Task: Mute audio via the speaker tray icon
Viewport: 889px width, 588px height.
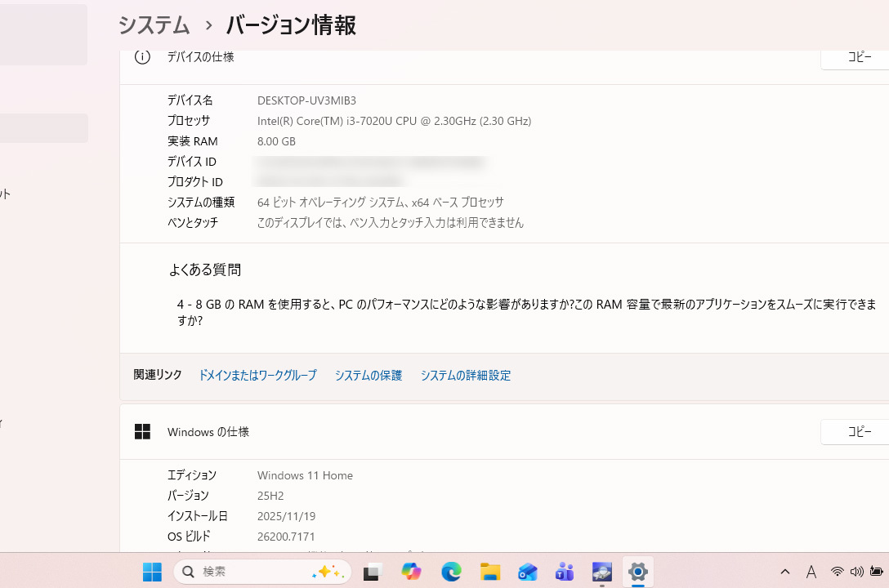Action: pos(856,572)
